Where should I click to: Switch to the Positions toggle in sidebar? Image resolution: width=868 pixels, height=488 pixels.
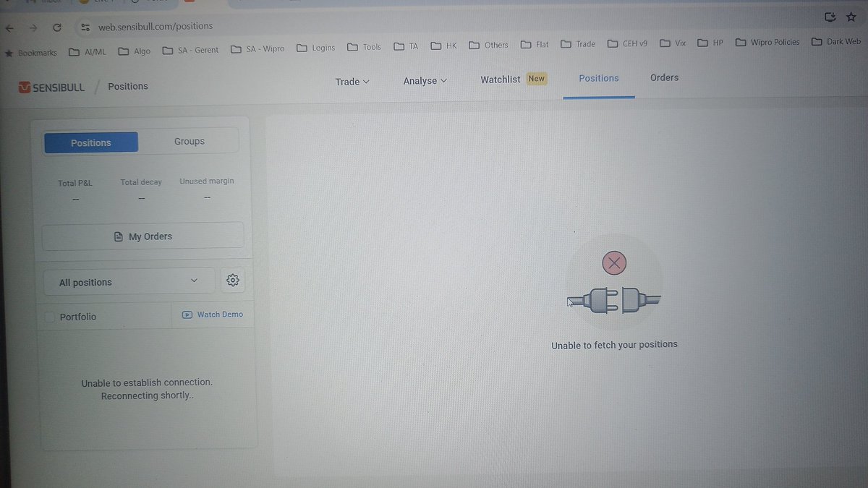pyautogui.click(x=91, y=142)
